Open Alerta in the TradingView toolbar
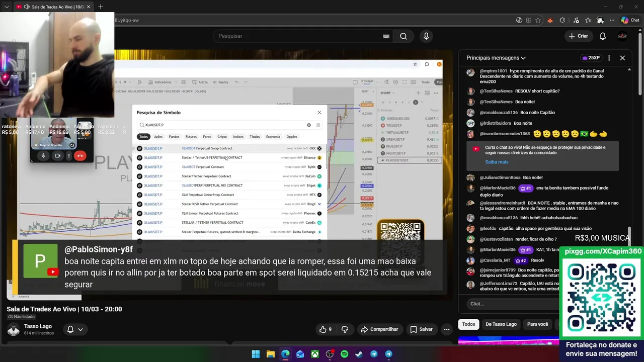The height and width of the screenshot is (362, 644). coord(200,82)
